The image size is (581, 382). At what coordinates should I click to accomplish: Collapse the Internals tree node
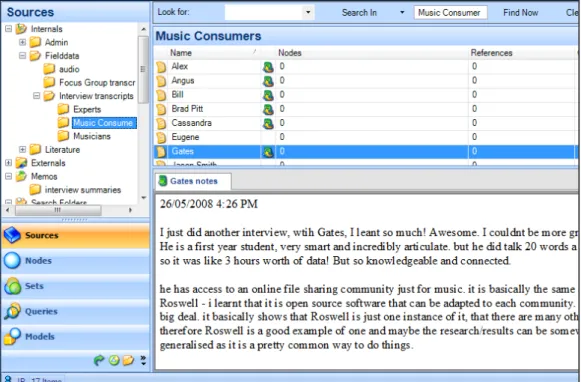pos(9,29)
